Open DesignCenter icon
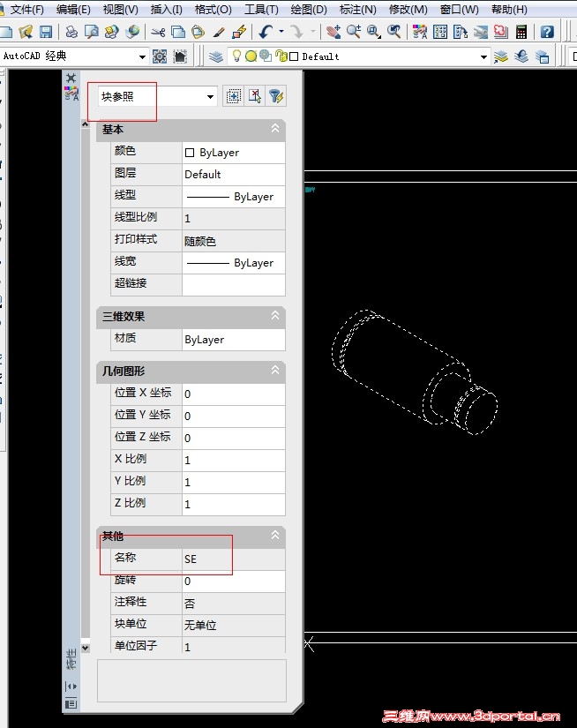The image size is (577, 728). 440,32
